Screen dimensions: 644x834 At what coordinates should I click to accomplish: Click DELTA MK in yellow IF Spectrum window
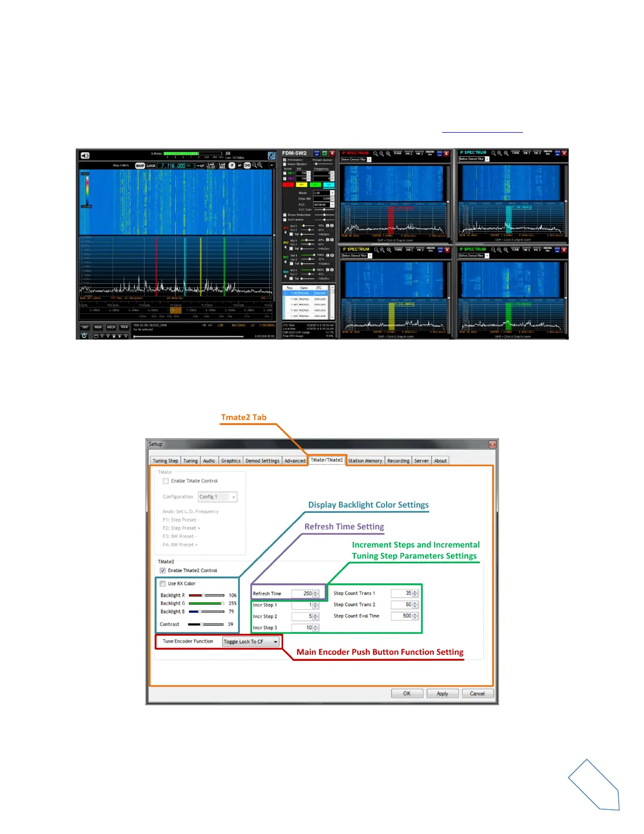430,250
